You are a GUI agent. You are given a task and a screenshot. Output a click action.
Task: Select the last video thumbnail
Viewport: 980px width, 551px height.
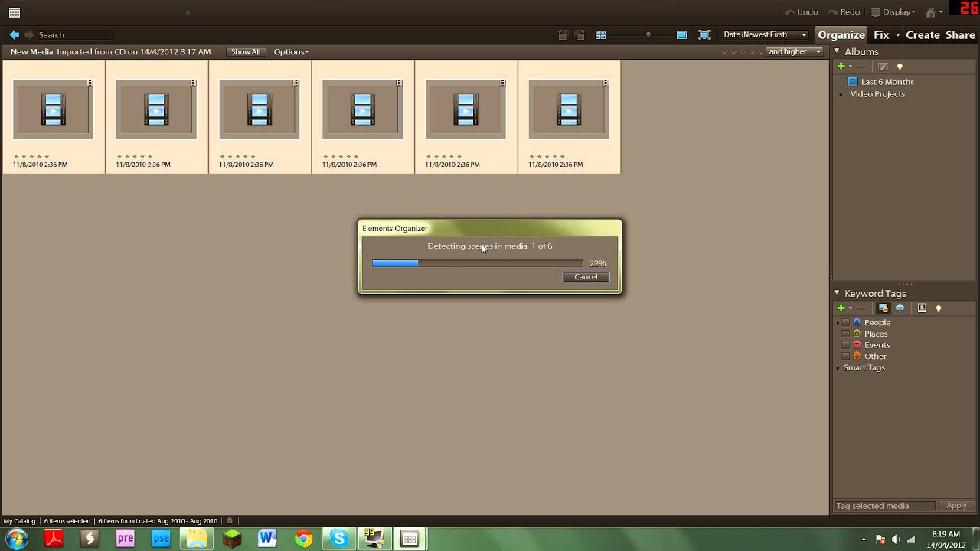(x=569, y=109)
